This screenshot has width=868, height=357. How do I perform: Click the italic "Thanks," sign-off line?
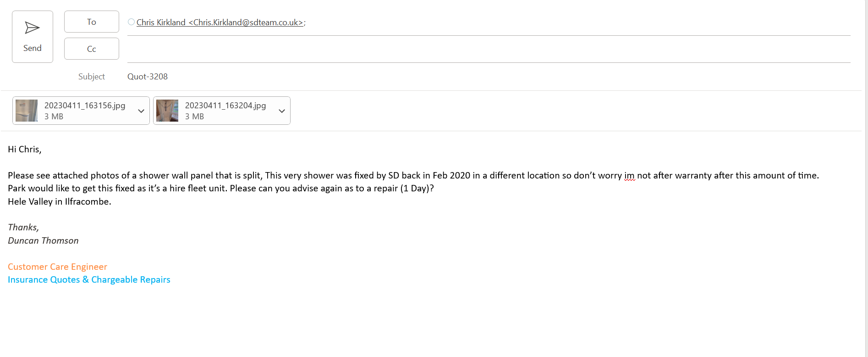click(23, 228)
